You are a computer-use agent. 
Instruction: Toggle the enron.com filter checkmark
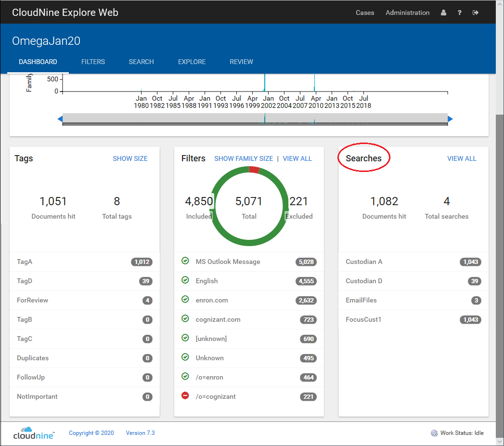coord(185,300)
